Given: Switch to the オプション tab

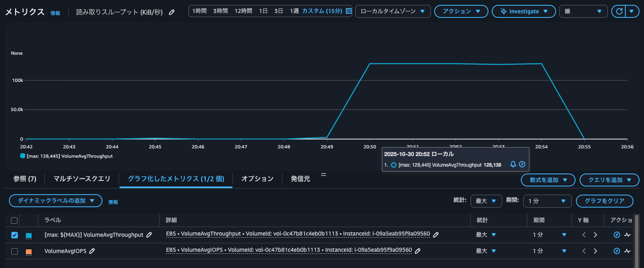Looking at the screenshot, I should coord(257,179).
